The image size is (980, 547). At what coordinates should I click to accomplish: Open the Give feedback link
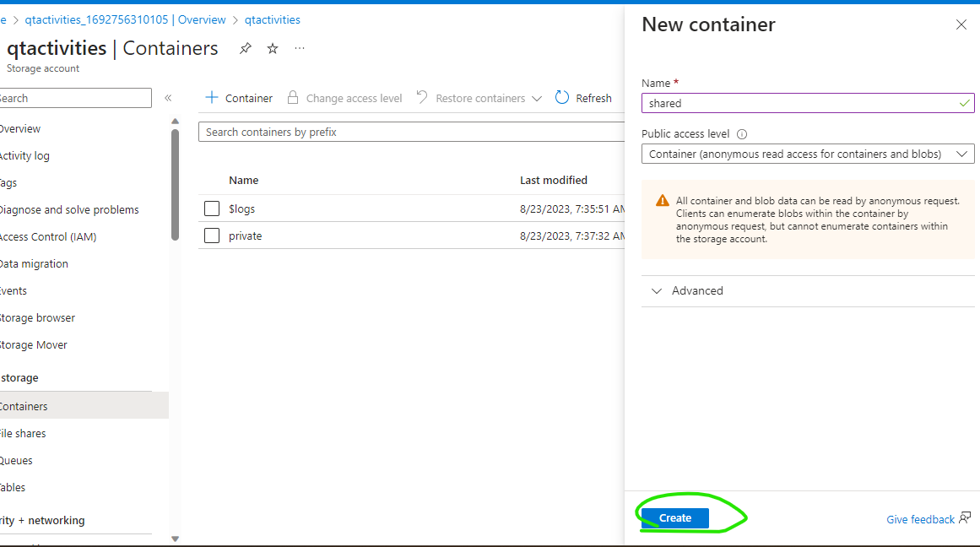[920, 519]
